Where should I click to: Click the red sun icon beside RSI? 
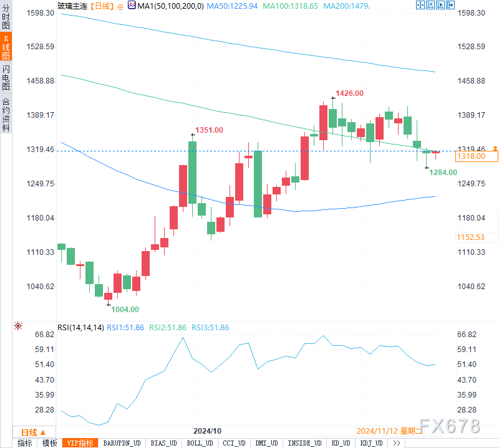(18, 326)
